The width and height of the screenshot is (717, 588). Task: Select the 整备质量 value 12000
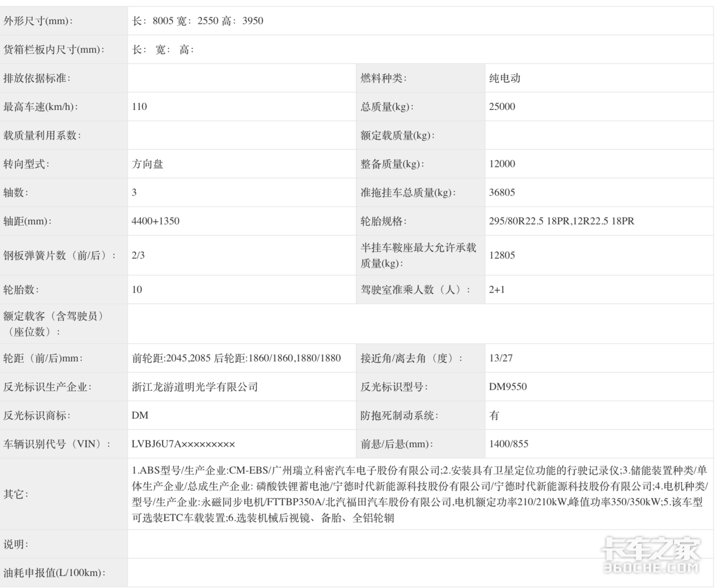pyautogui.click(x=502, y=164)
